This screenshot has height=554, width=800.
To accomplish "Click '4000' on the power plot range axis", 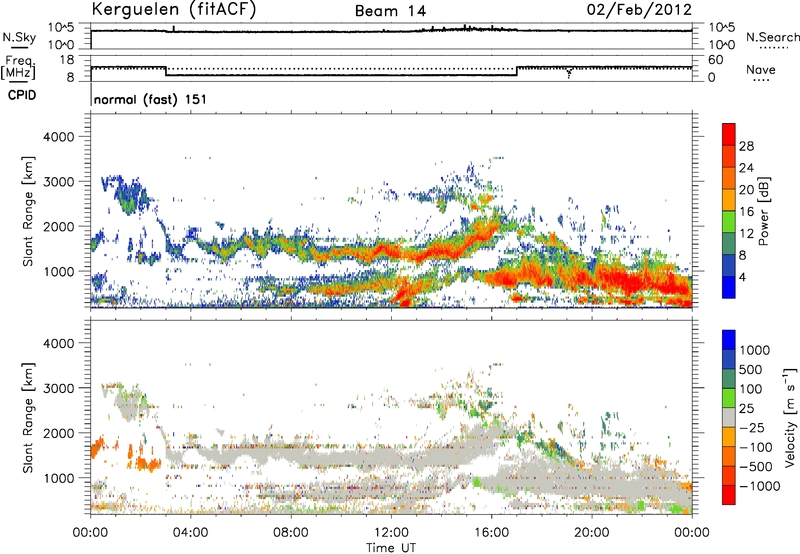I will click(x=58, y=137).
